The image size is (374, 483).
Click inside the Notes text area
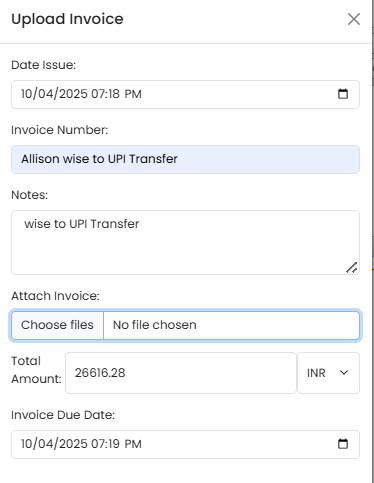(185, 243)
